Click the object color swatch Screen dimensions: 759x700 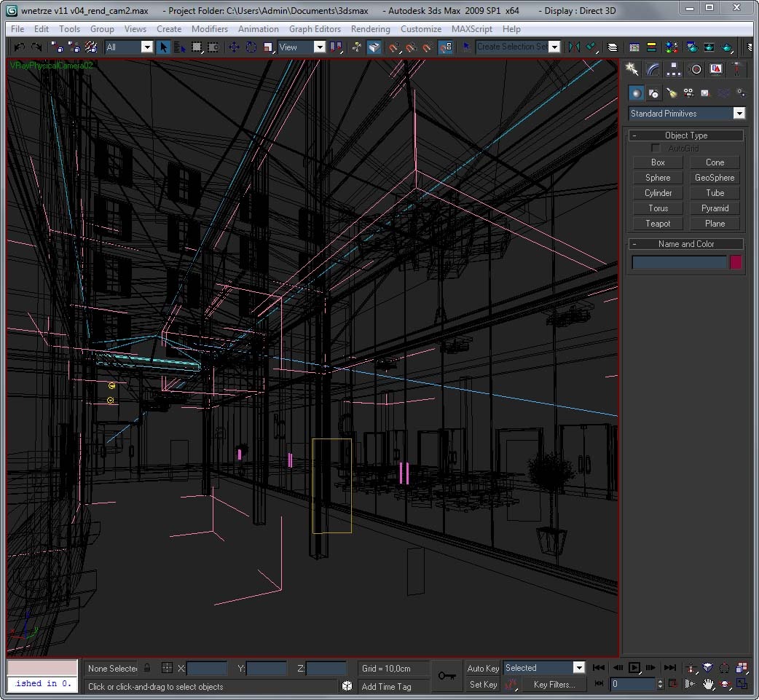[x=736, y=262]
